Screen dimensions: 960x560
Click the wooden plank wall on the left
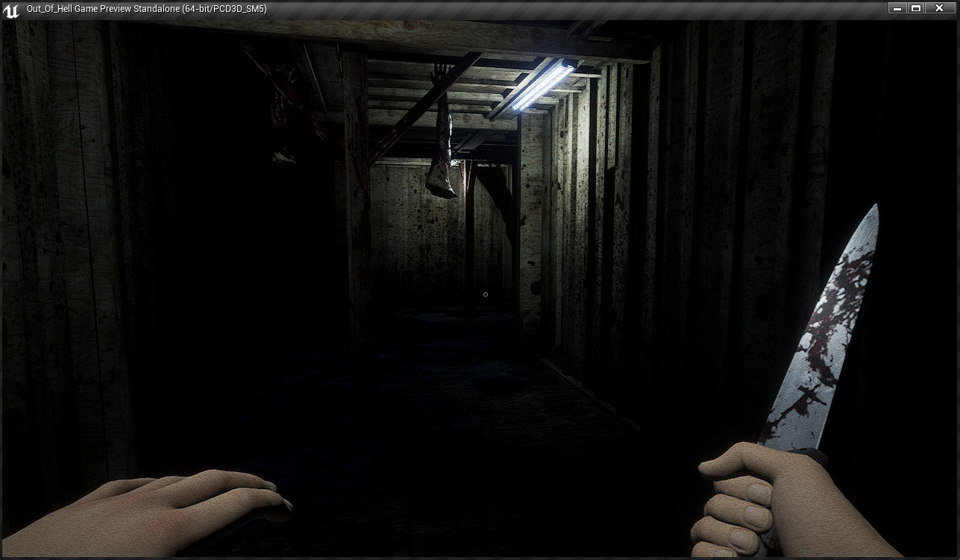tap(67, 261)
